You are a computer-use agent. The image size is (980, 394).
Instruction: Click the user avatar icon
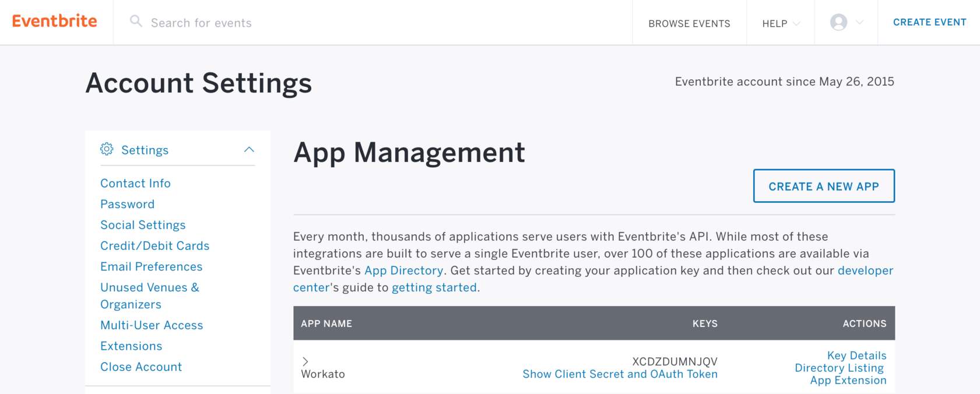(838, 22)
